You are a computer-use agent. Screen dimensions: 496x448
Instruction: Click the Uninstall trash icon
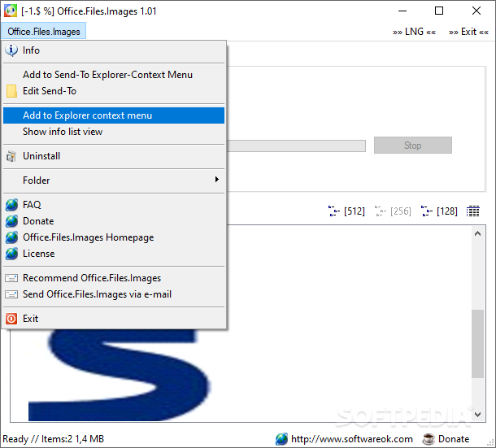tap(11, 156)
